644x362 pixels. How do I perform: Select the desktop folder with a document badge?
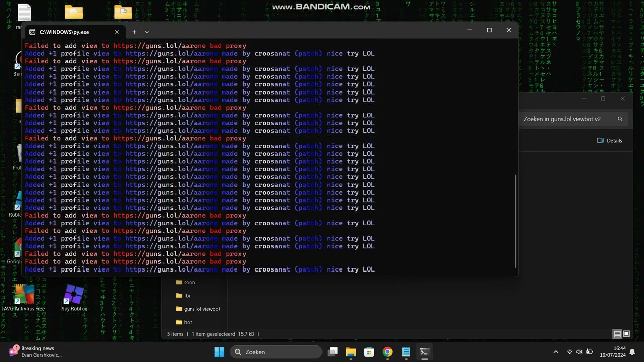(123, 12)
